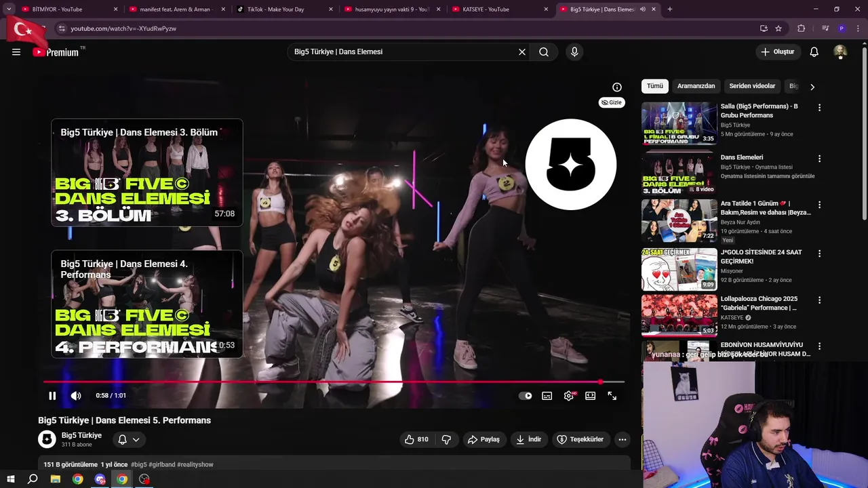Switch to theater mode

pyautogui.click(x=591, y=396)
